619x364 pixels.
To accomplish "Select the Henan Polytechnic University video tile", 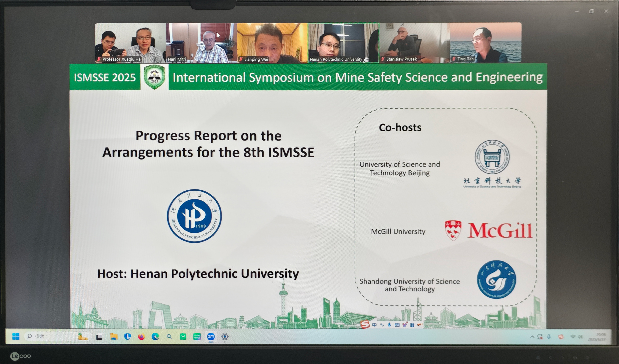I will pyautogui.click(x=343, y=43).
